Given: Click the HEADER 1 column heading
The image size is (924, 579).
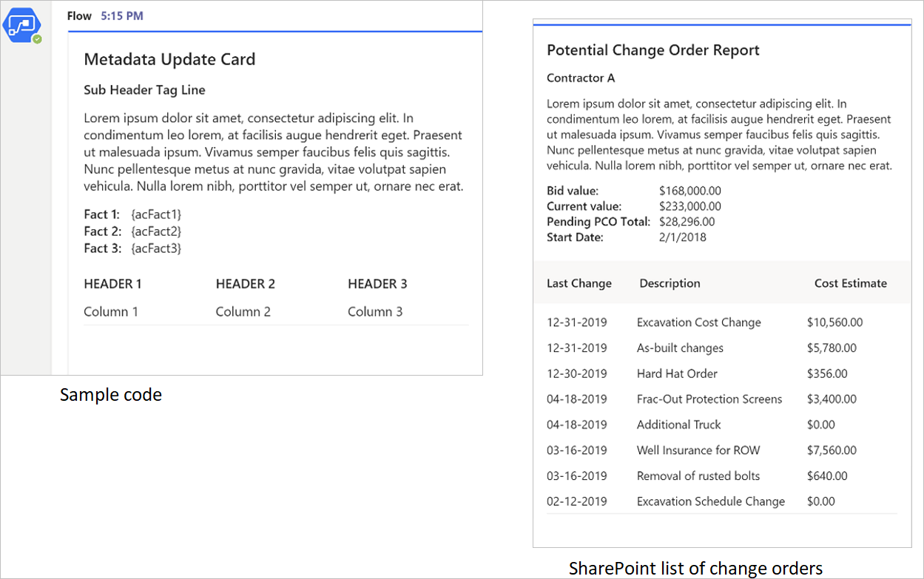Looking at the screenshot, I should point(112,284).
